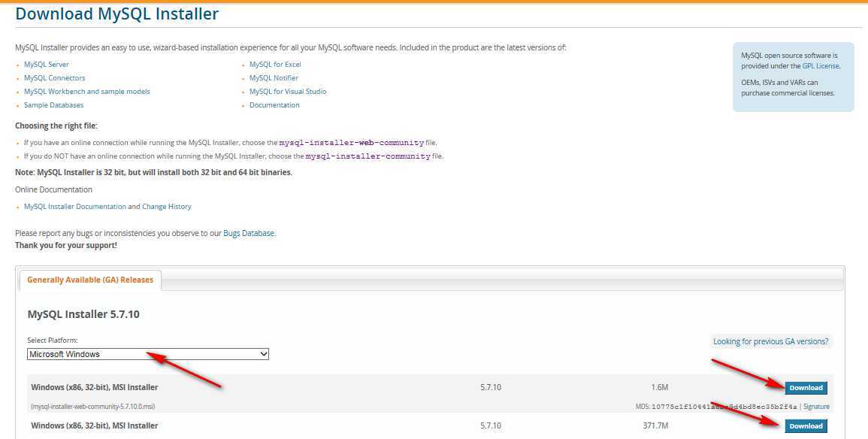Screen dimensions: 868x439
Task: Open the MySQL for Excel link
Action: coord(275,65)
